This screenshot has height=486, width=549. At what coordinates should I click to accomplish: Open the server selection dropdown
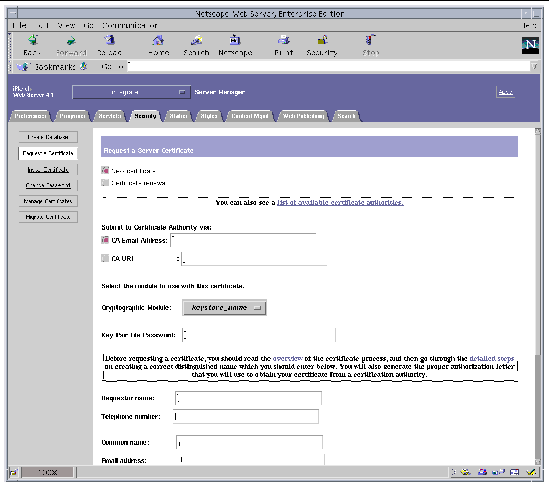[x=131, y=92]
